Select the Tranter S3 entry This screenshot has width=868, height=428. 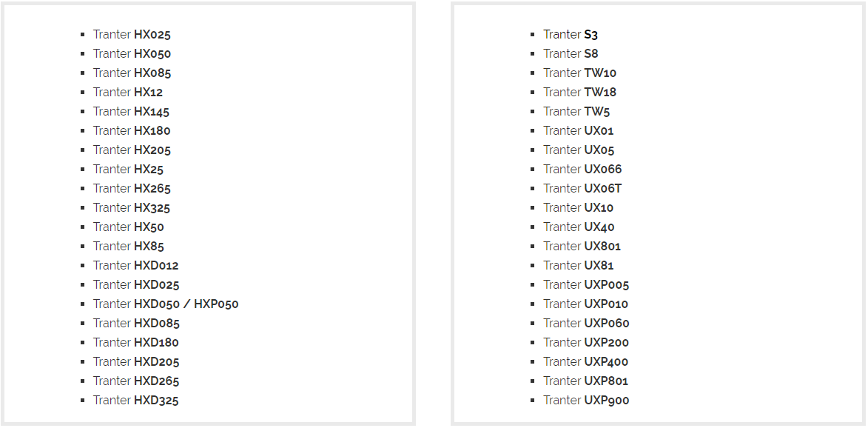571,34
